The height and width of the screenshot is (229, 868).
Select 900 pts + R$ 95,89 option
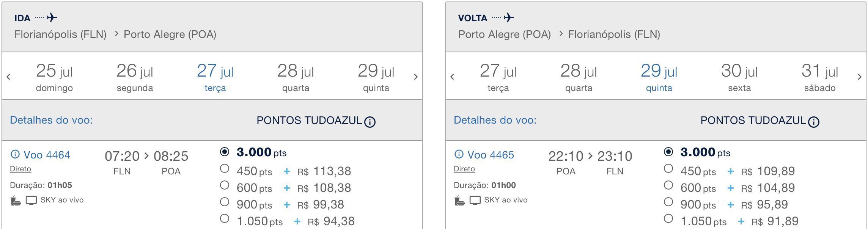tap(668, 202)
